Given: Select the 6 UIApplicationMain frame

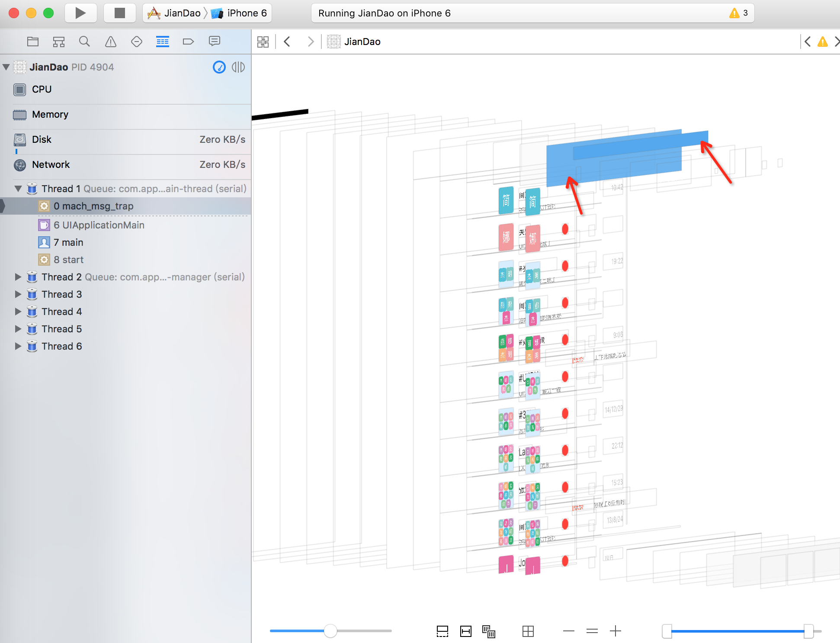Looking at the screenshot, I should tap(125, 225).
